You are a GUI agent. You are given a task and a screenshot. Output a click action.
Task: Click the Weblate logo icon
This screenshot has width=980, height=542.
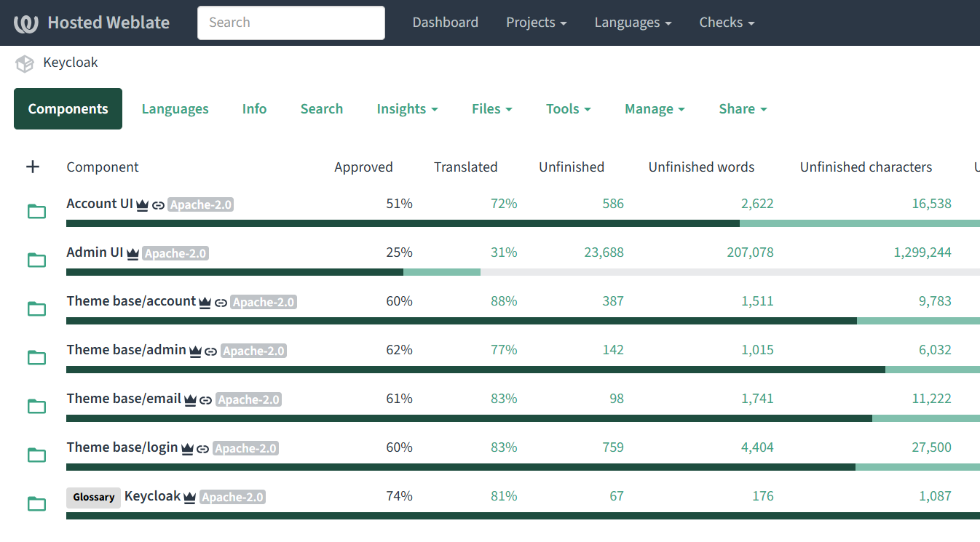26,22
